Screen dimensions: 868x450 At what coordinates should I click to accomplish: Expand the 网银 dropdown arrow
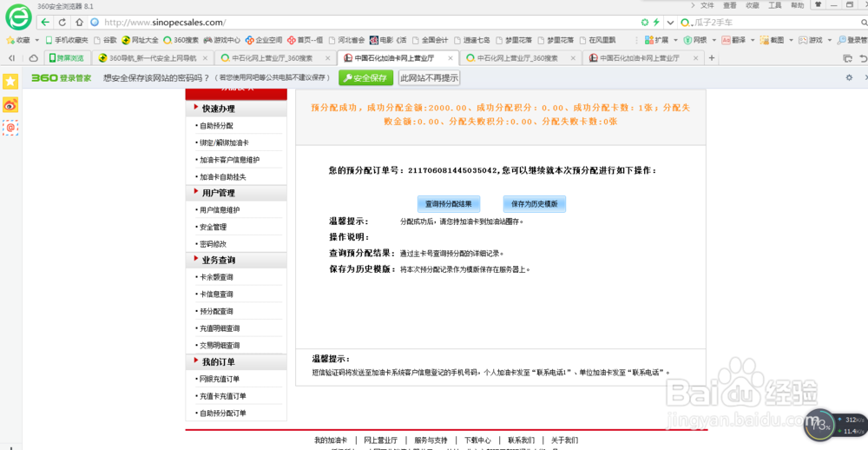pos(713,40)
